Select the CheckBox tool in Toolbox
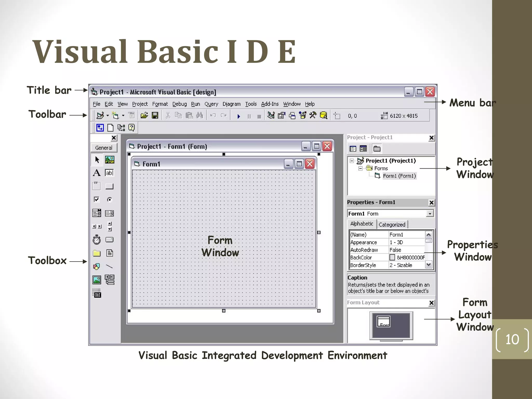Screen dimensions: 532x399 point(96,199)
